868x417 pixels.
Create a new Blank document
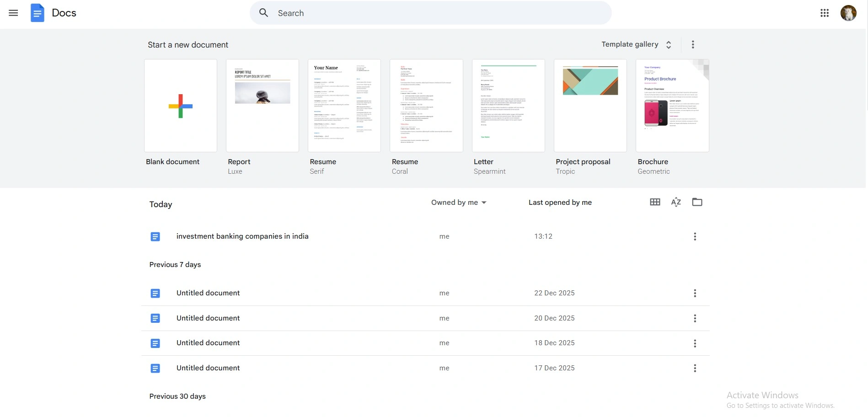180,106
